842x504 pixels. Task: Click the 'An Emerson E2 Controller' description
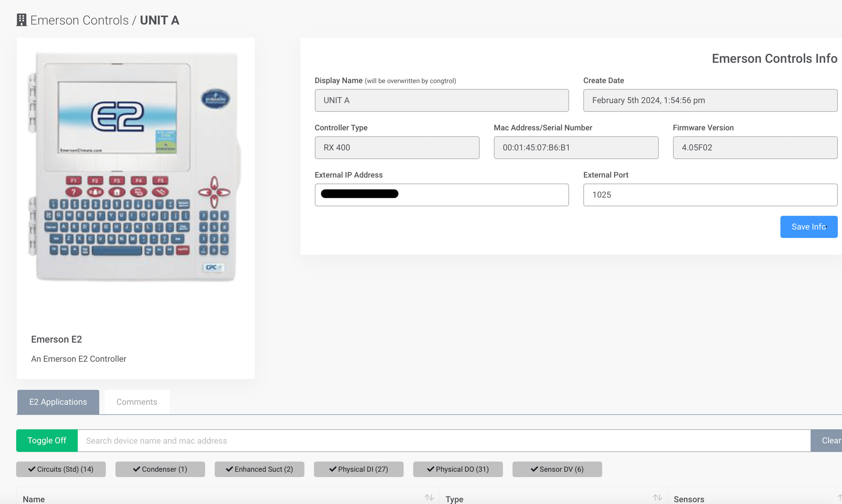(79, 359)
